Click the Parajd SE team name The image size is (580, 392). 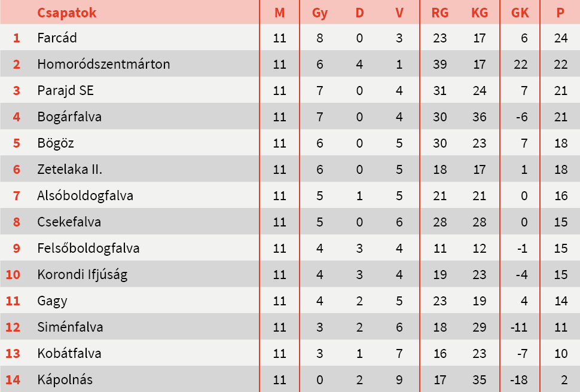coord(65,90)
